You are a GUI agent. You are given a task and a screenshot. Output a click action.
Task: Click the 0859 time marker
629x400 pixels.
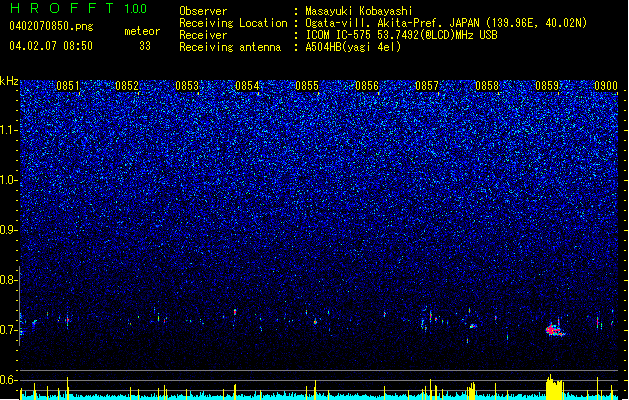click(x=547, y=85)
